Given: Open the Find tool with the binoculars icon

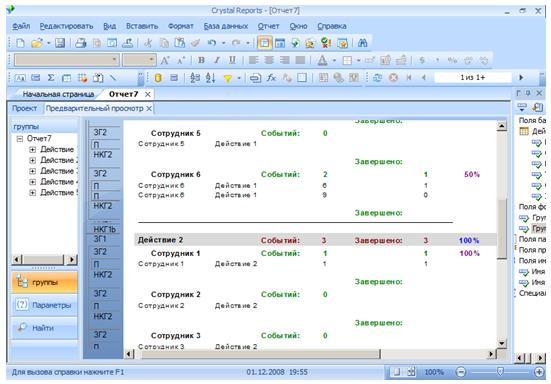Looking at the screenshot, I should (362, 43).
